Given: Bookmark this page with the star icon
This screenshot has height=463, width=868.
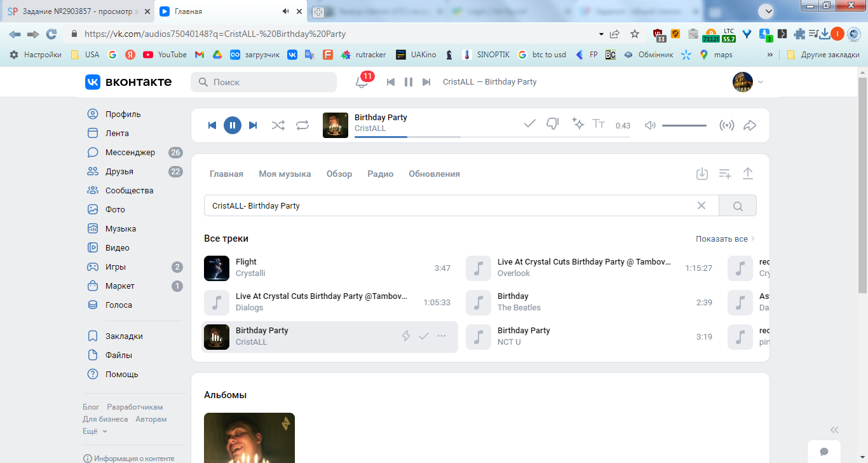Looking at the screenshot, I should [x=635, y=34].
